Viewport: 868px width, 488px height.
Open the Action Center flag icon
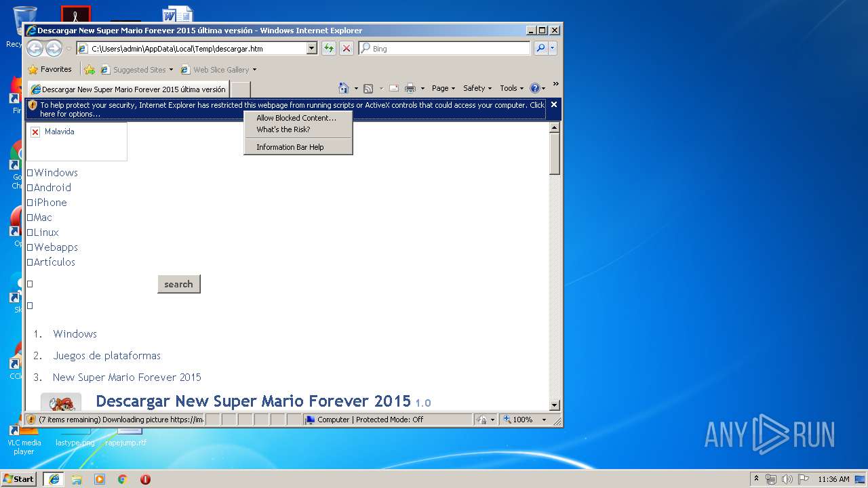(803, 479)
